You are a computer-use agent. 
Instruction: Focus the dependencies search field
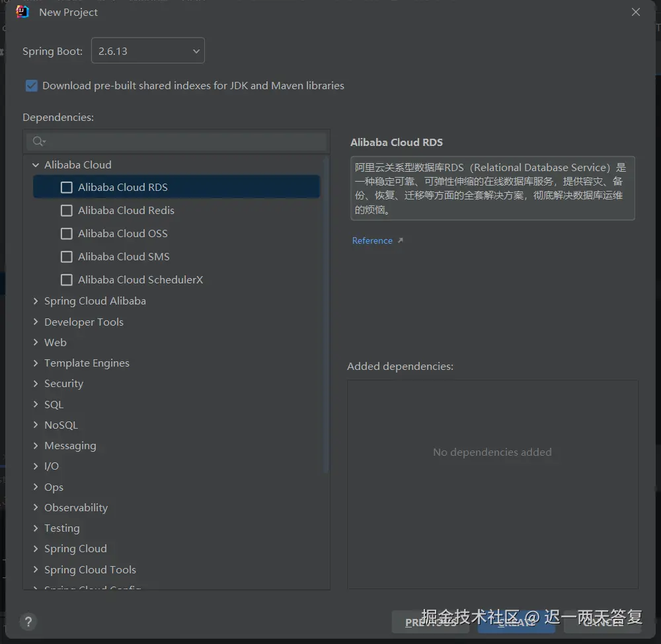coord(176,141)
